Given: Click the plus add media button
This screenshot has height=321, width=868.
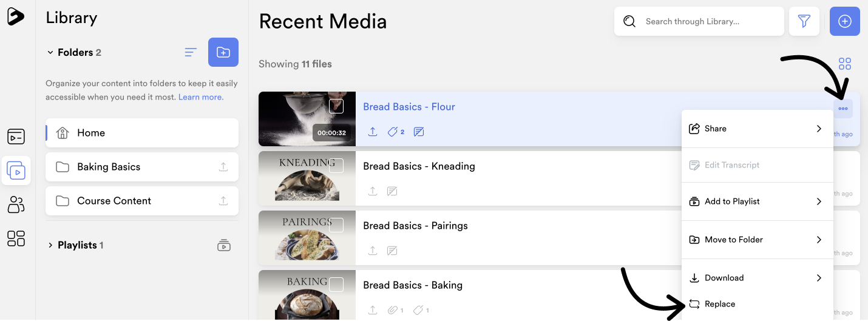Looking at the screenshot, I should (845, 21).
